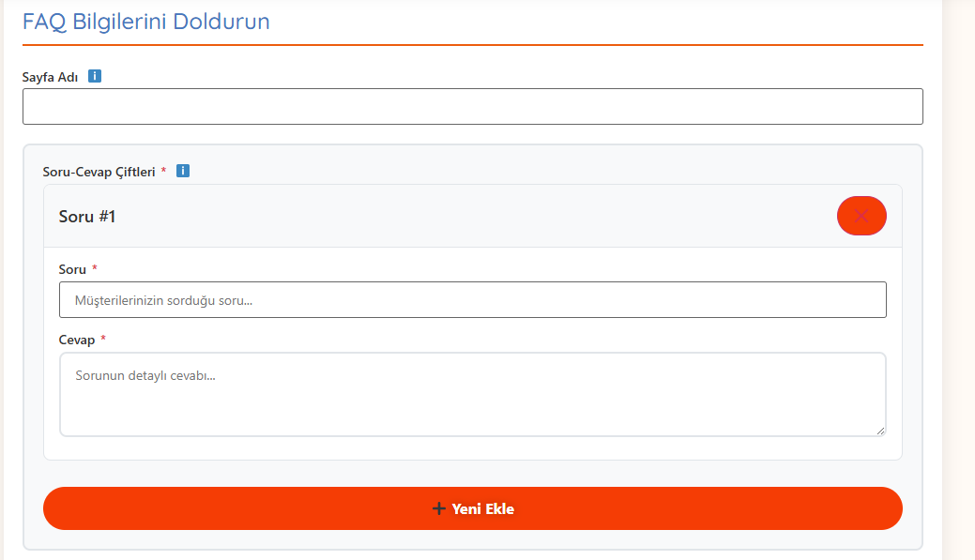Click the Soru #1 card title

pyautogui.click(x=87, y=217)
